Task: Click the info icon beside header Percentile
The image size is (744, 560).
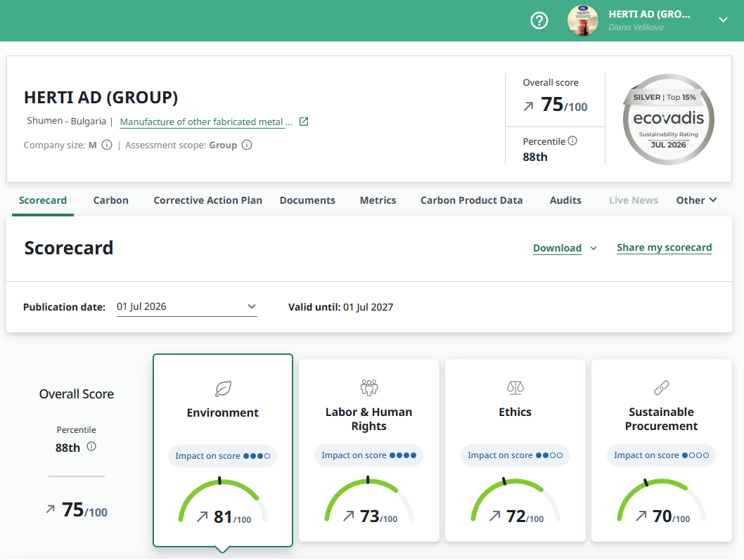Action: pyautogui.click(x=572, y=141)
